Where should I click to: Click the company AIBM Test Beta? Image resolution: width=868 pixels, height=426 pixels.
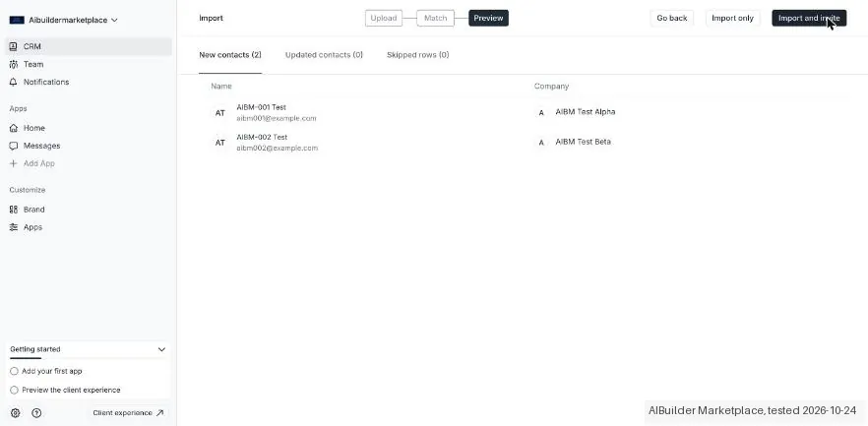click(583, 142)
